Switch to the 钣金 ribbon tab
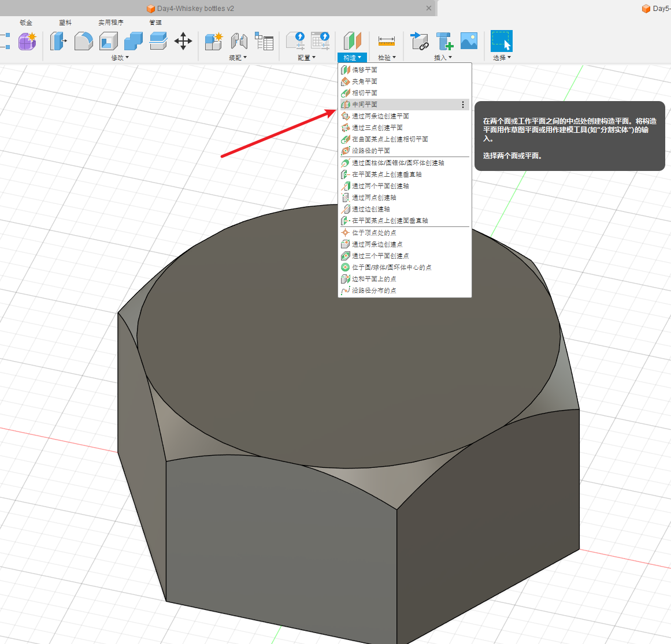Viewport: 671px width, 644px height. [26, 23]
